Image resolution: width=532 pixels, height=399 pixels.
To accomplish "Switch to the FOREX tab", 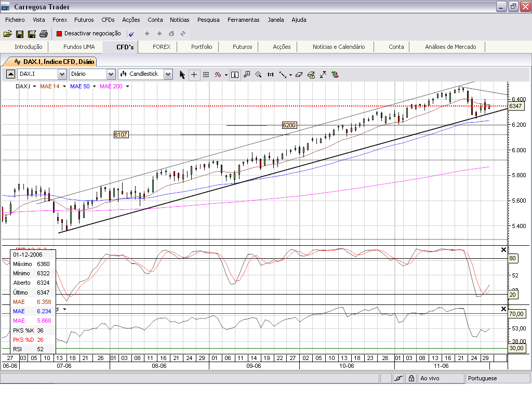I will tap(162, 47).
